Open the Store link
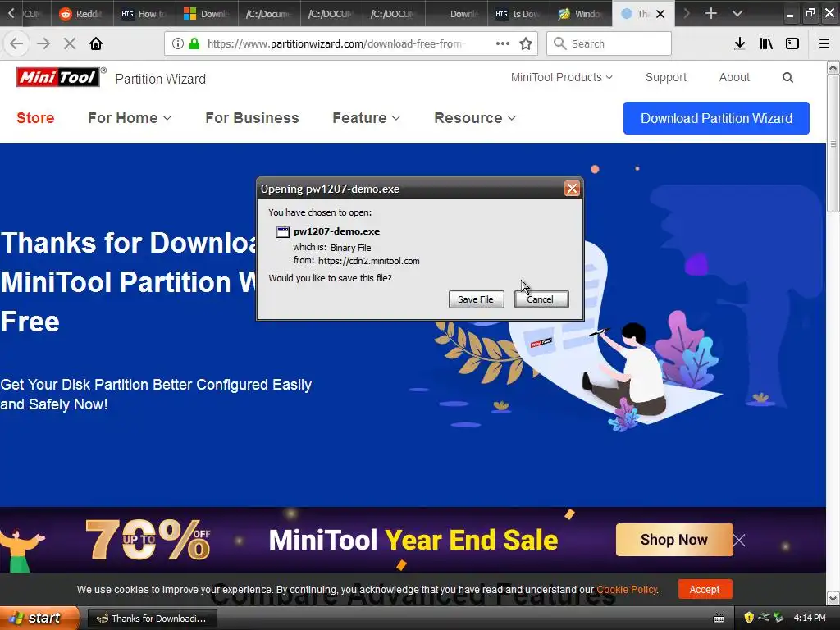Image resolution: width=840 pixels, height=630 pixels. (x=35, y=118)
